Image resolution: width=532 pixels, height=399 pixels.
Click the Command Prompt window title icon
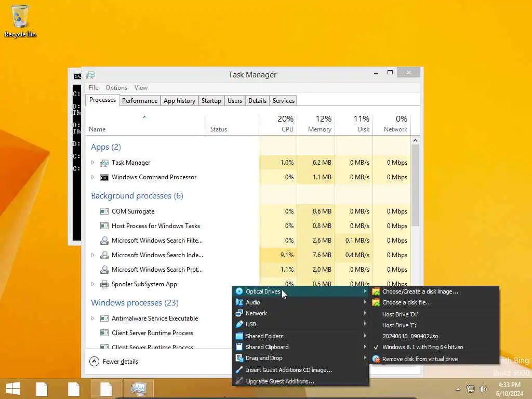point(77,76)
